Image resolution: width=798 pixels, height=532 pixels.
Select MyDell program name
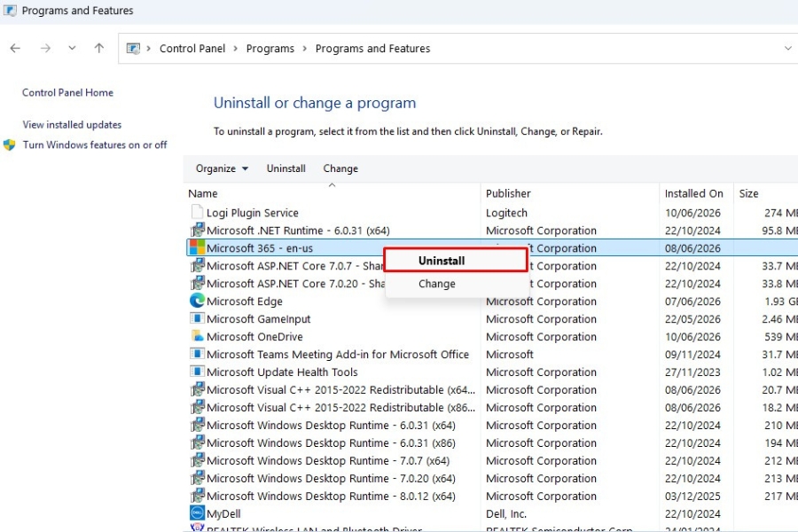pos(223,513)
